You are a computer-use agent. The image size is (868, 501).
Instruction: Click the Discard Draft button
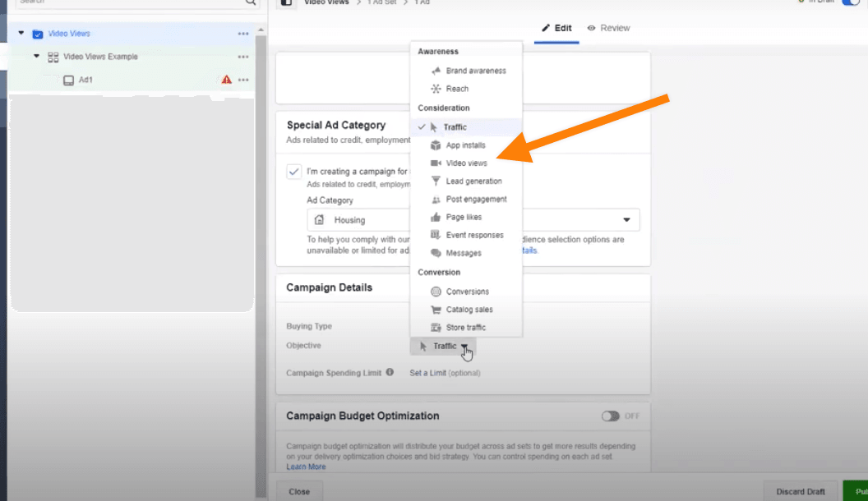click(x=801, y=491)
